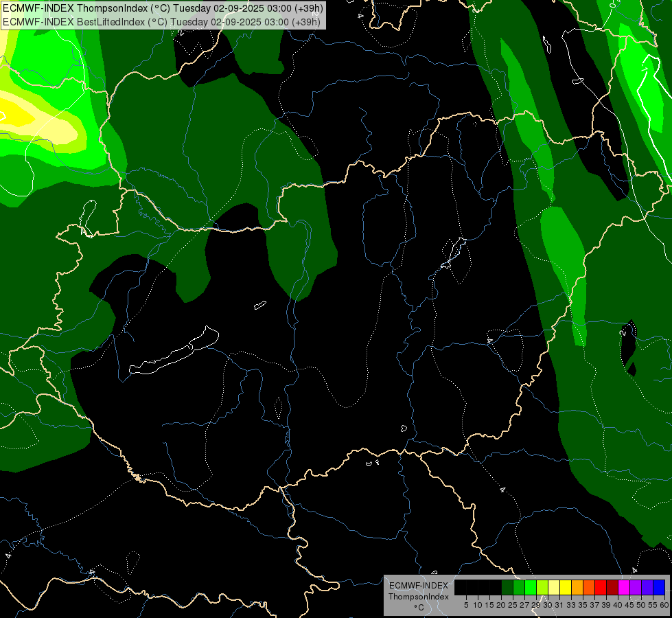The height and width of the screenshot is (618, 672).
Task: Click the magenta 40-45 legend swatch
Action: coord(624,587)
